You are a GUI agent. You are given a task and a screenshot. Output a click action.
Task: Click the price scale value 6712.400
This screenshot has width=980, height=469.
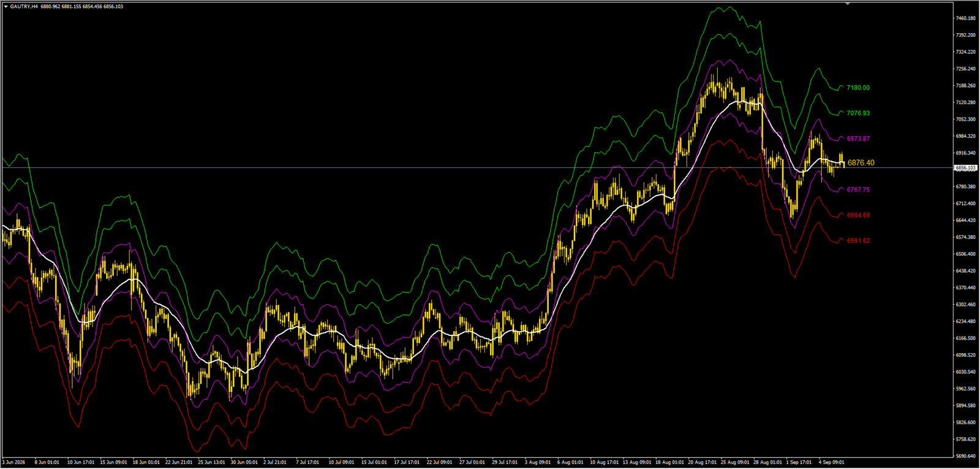pos(965,204)
